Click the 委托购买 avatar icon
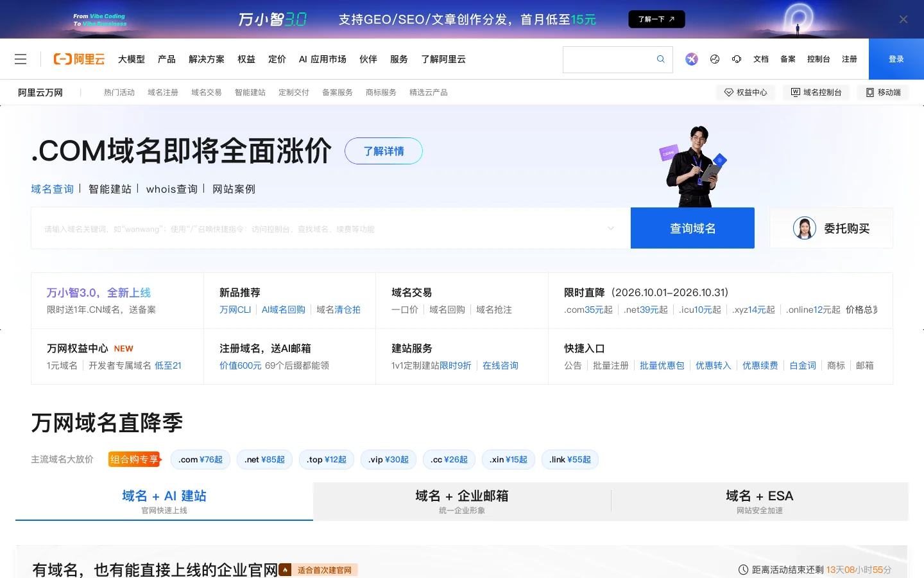Image resolution: width=924 pixels, height=578 pixels. (805, 228)
